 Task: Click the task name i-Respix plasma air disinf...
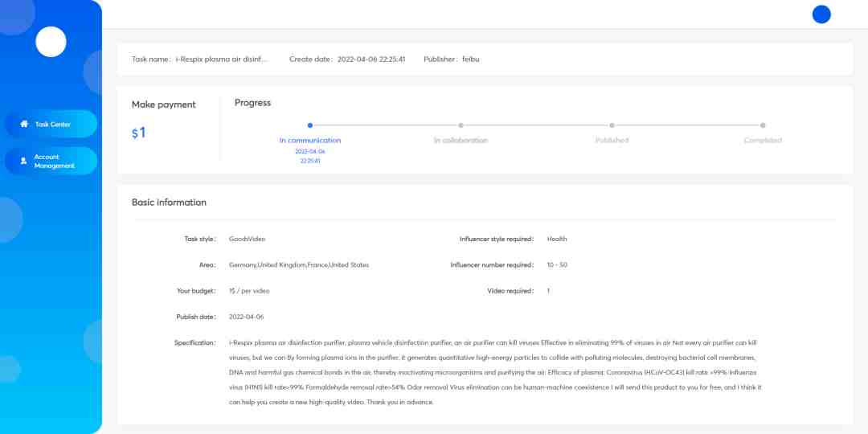pyautogui.click(x=222, y=59)
